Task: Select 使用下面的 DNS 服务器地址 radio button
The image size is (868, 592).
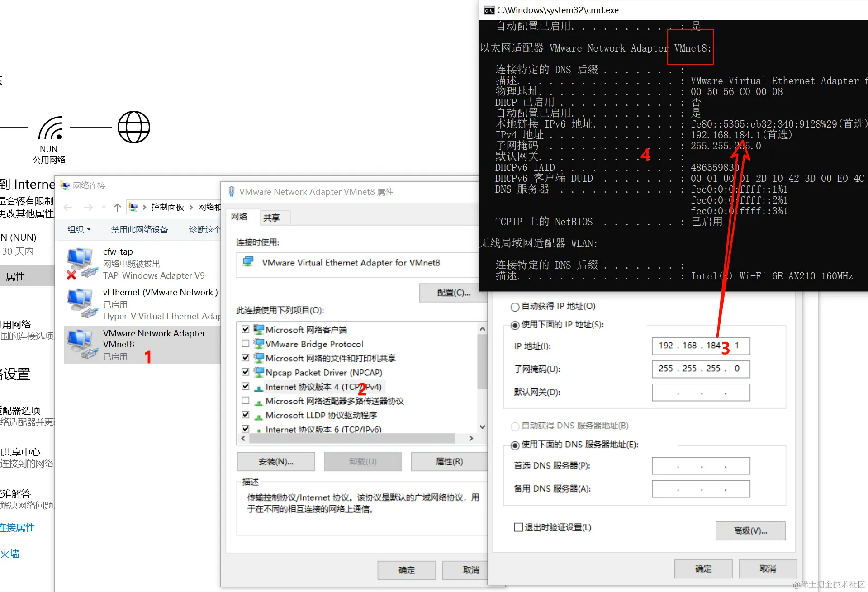Action: pyautogui.click(x=515, y=445)
